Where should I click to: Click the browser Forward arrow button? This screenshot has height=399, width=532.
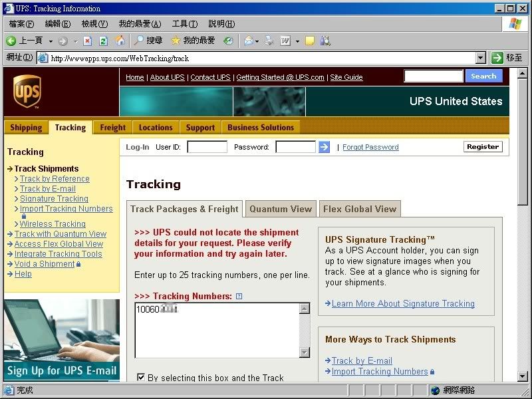[63, 41]
